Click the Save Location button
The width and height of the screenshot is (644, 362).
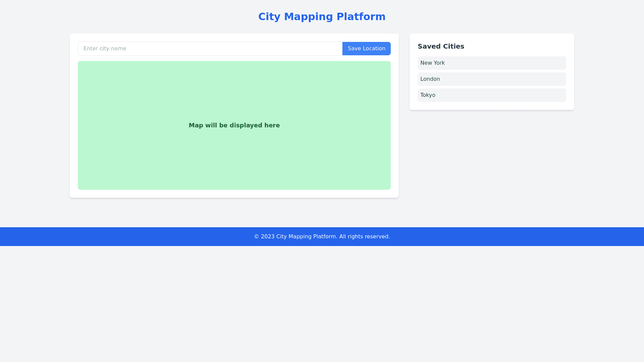366,49
